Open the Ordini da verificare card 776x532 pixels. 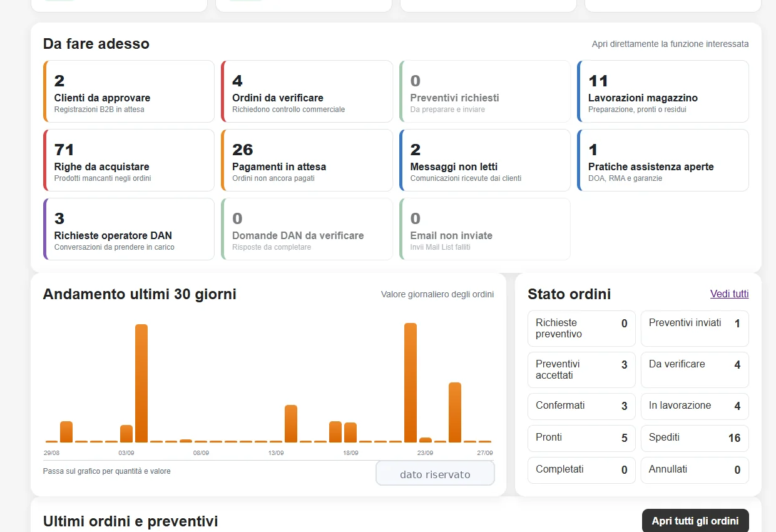pos(307,91)
